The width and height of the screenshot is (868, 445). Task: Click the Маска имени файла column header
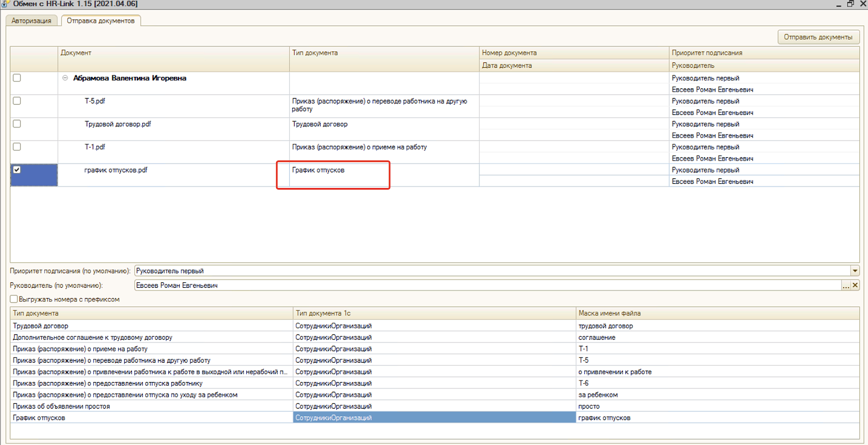tap(717, 313)
